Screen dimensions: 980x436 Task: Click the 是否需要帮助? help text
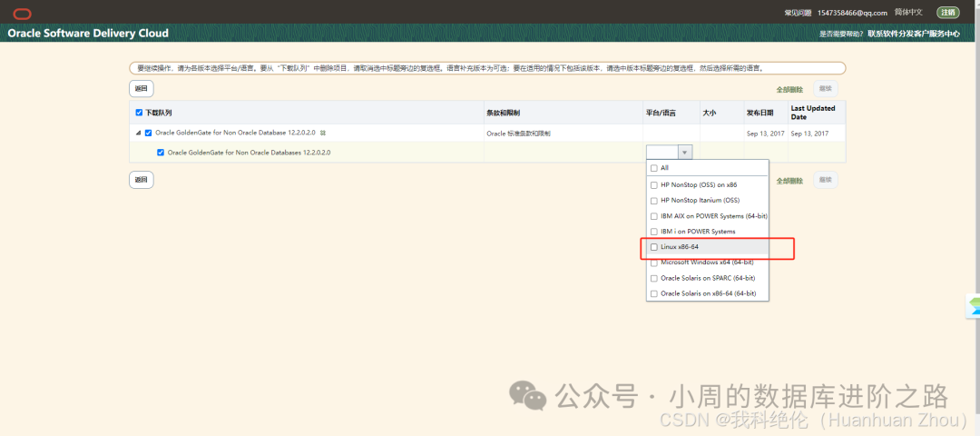842,34
